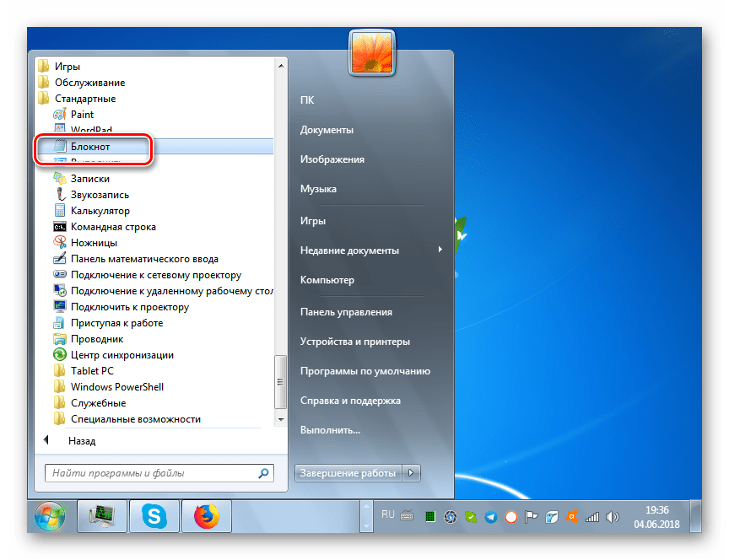729x560 pixels.
Task: Click the Windows Start orb
Action: coord(49,516)
